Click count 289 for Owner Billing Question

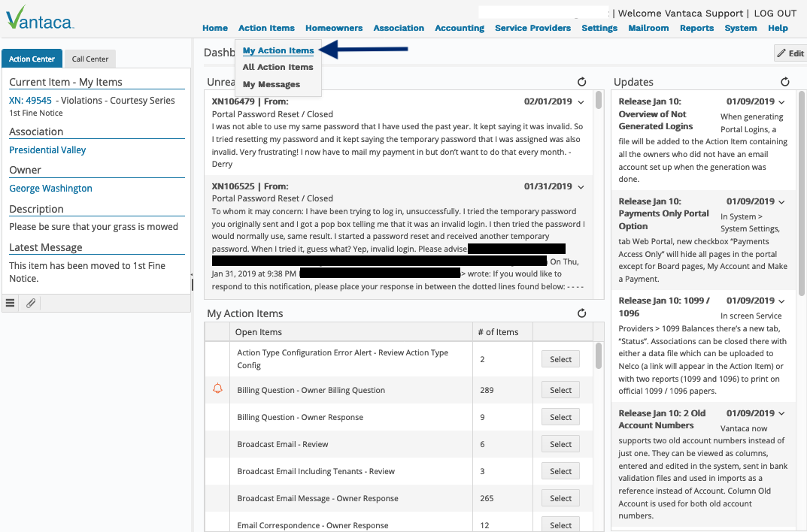(x=487, y=390)
